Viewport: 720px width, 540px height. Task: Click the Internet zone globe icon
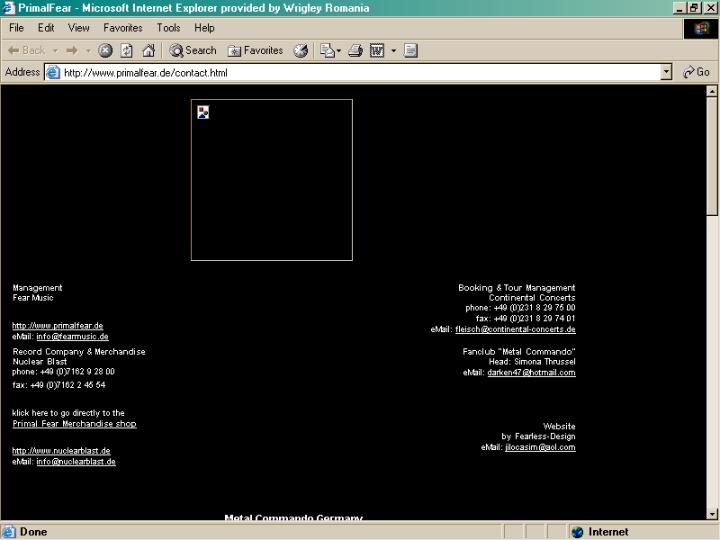click(577, 532)
